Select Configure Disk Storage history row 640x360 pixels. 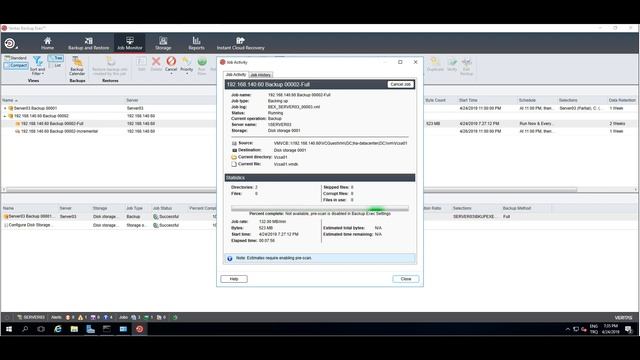108,225
